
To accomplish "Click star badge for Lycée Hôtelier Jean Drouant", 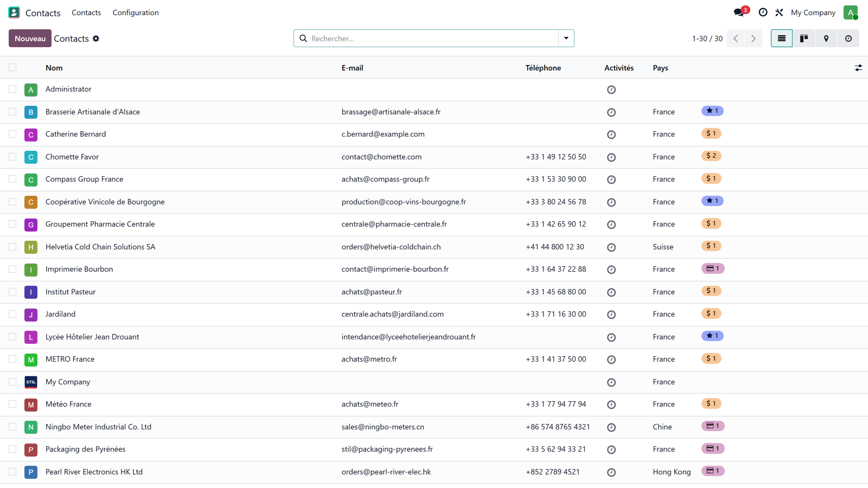I will point(712,336).
